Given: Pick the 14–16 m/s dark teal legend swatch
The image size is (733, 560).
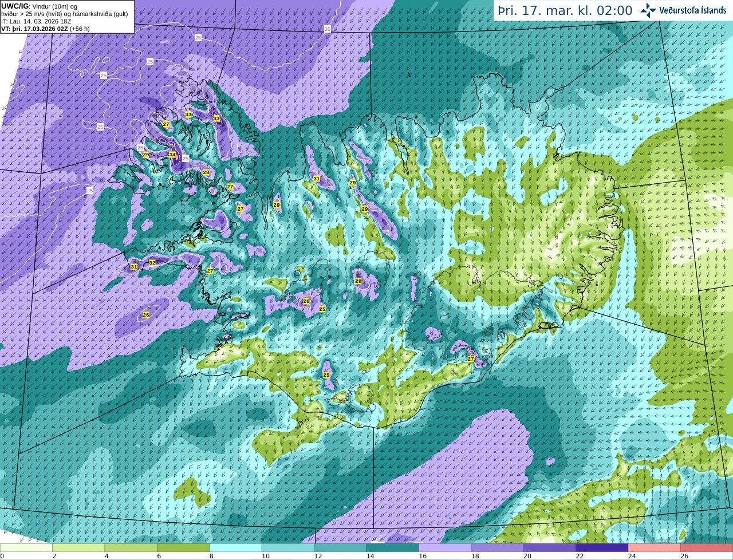Looking at the screenshot, I should [393, 548].
